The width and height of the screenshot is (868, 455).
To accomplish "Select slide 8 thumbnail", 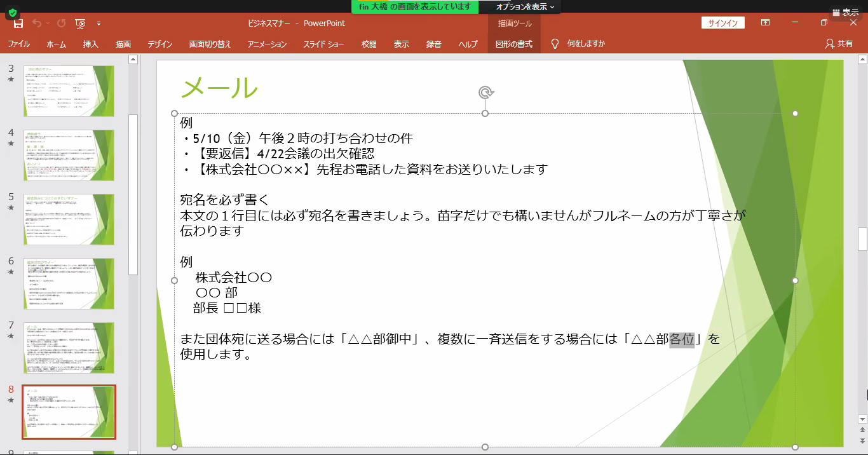I will click(x=69, y=412).
